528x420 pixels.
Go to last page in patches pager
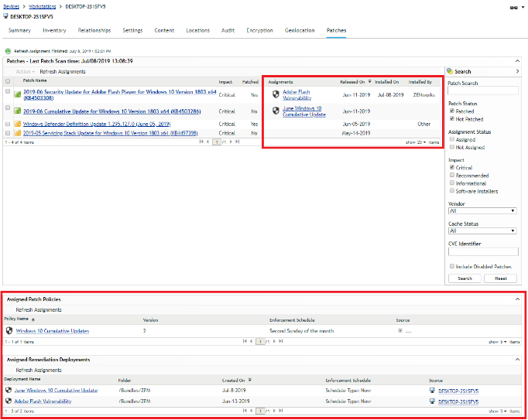pyautogui.click(x=238, y=142)
